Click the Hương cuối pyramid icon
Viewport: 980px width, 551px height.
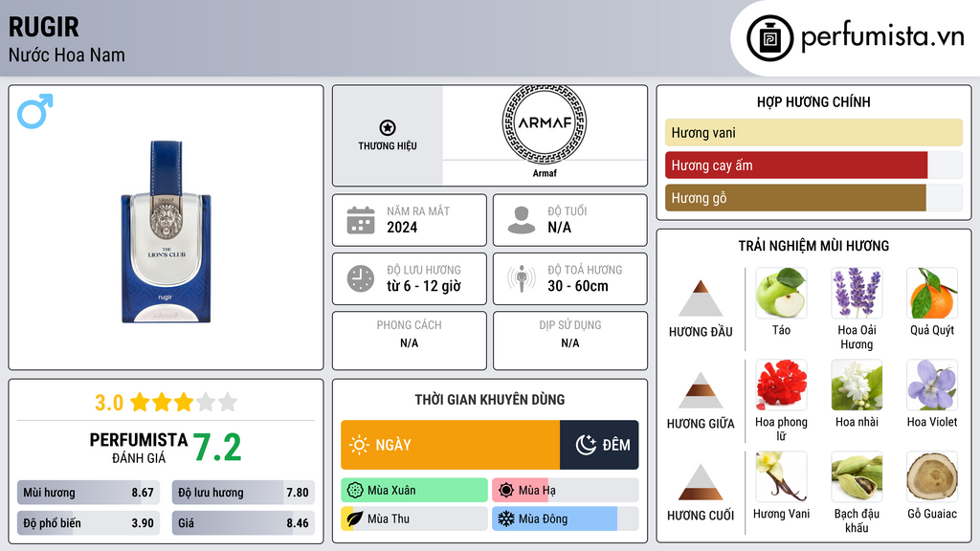pos(701,482)
